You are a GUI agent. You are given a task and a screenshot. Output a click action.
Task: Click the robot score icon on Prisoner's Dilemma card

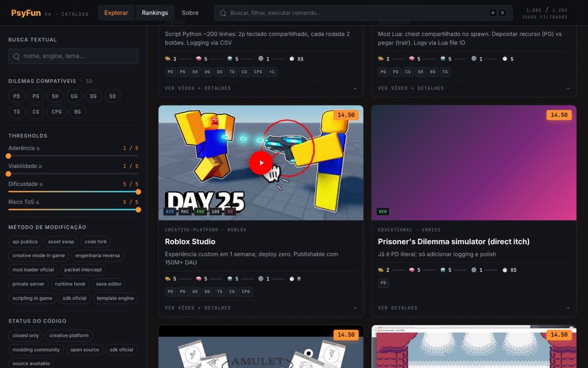tap(443, 270)
